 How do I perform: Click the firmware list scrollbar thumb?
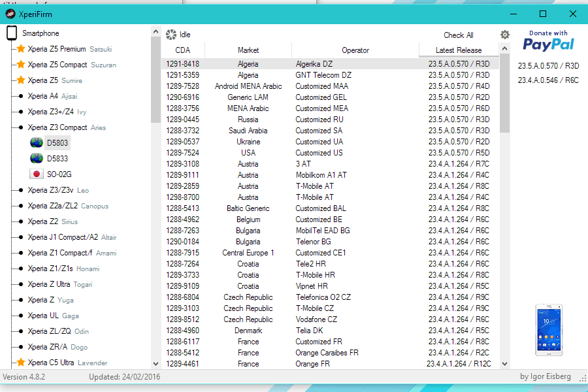(505, 93)
